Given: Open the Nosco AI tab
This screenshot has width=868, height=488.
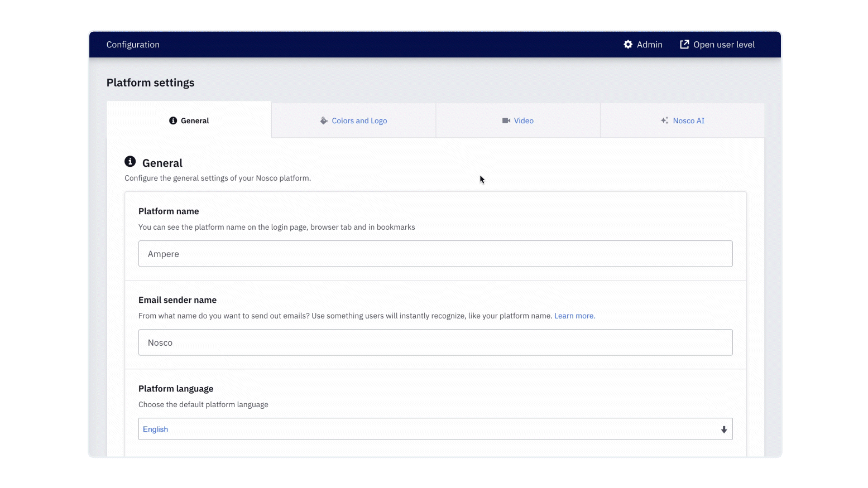Looking at the screenshot, I should (x=682, y=120).
